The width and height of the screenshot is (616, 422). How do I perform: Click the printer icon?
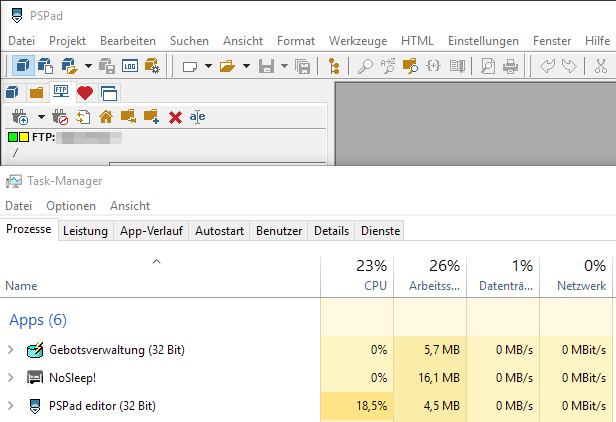click(510, 66)
